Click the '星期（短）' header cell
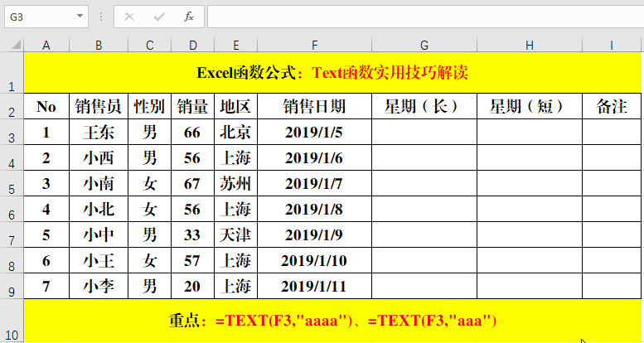This screenshot has width=644, height=343. (530, 106)
